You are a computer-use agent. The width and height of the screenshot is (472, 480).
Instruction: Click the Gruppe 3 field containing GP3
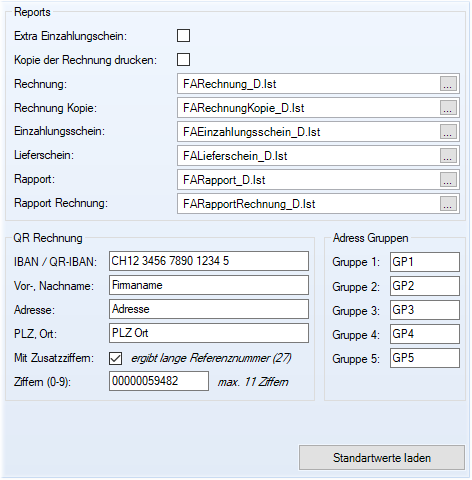pyautogui.click(x=425, y=310)
